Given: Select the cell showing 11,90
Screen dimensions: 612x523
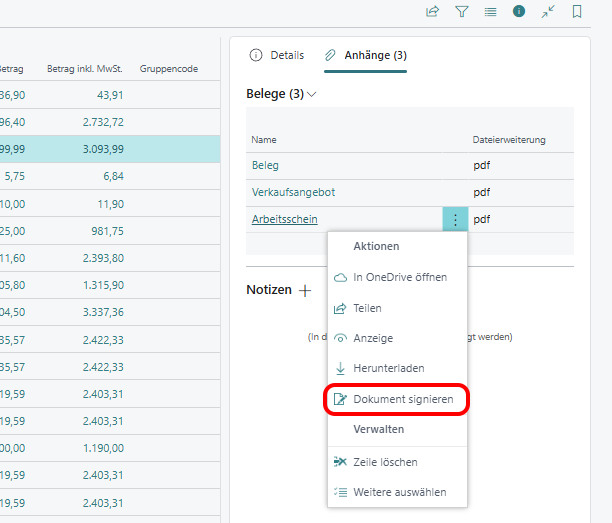Looking at the screenshot, I should point(110,204).
